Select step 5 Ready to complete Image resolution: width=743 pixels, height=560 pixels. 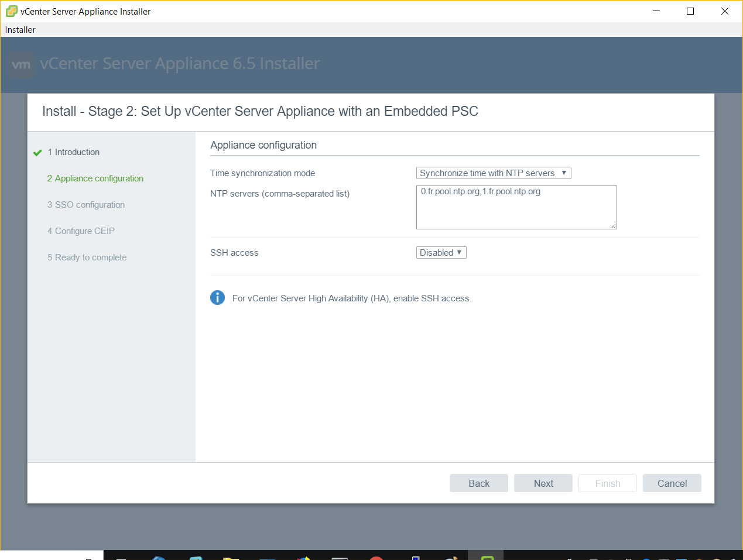87,257
